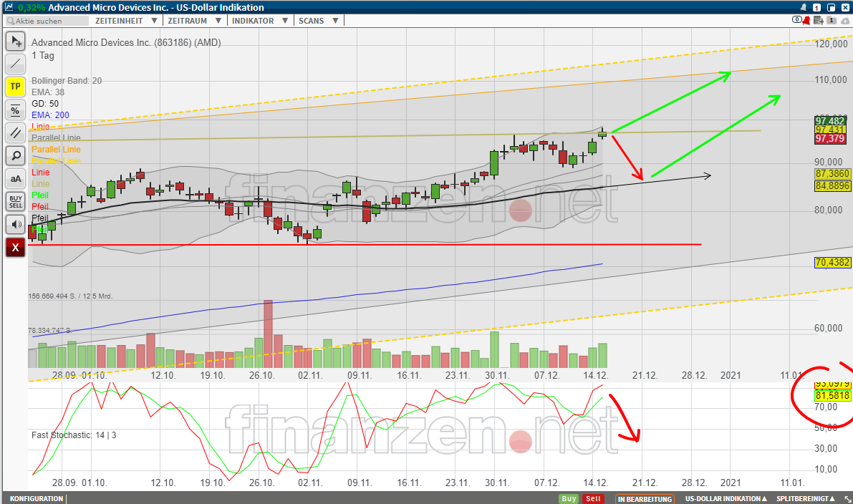Toggle the speaker sound icon
This screenshot has height=504, width=853.
(x=15, y=225)
